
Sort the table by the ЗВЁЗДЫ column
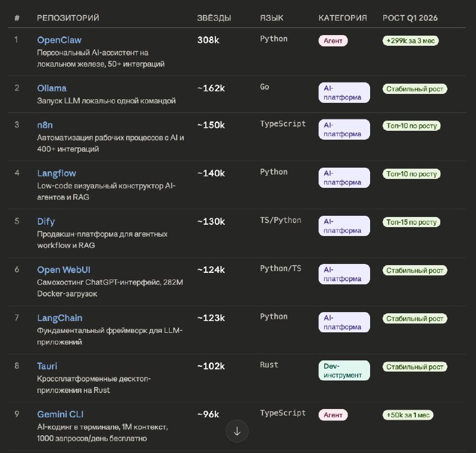[x=214, y=18]
